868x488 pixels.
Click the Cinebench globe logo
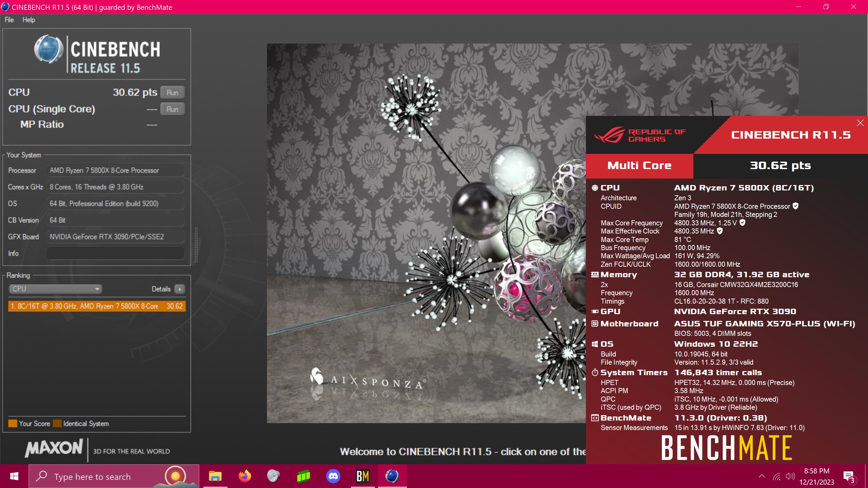(x=48, y=49)
